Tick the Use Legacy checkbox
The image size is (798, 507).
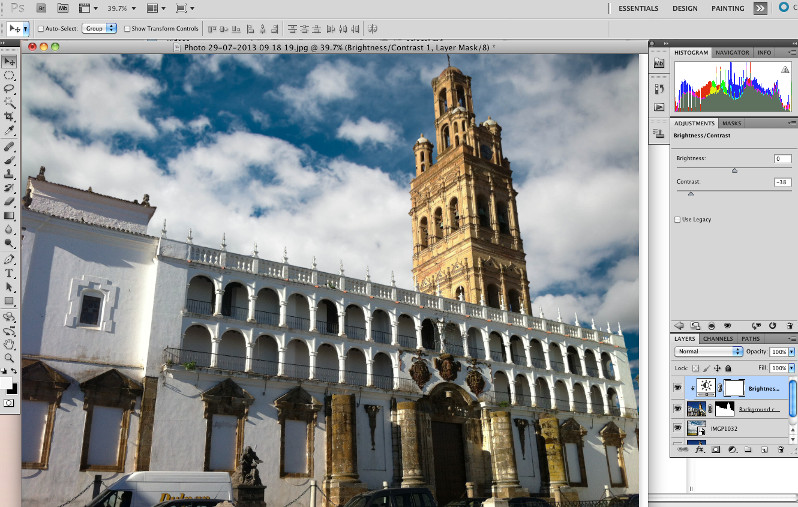tap(678, 219)
